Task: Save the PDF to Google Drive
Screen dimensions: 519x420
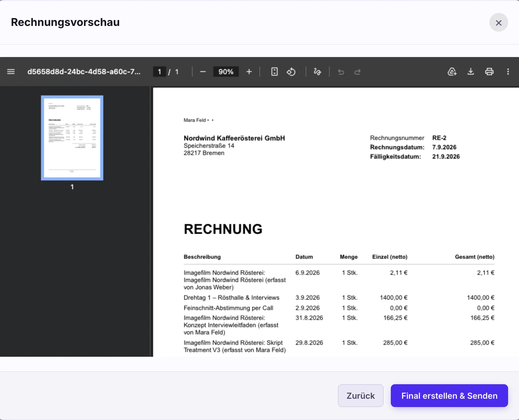Action: click(452, 72)
